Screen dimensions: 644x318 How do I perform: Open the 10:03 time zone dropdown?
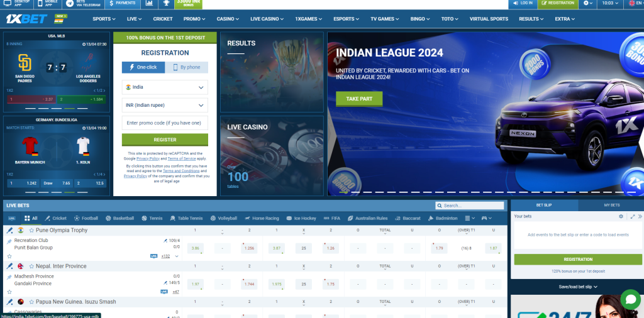(610, 3)
